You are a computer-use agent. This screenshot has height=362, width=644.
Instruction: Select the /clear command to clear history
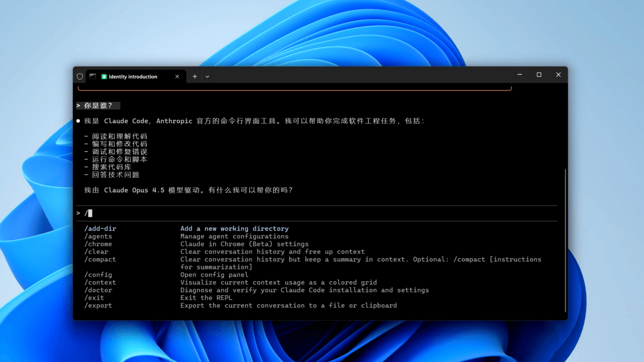(x=96, y=251)
